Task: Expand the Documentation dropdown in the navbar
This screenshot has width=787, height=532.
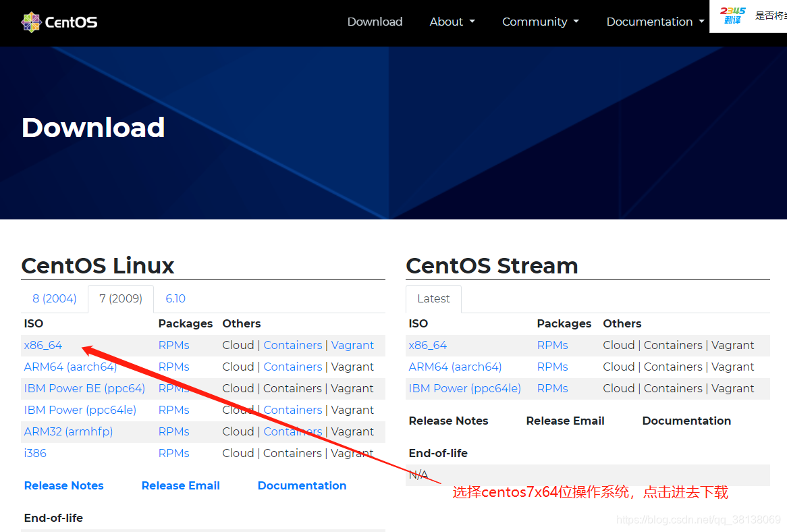Action: pos(655,22)
